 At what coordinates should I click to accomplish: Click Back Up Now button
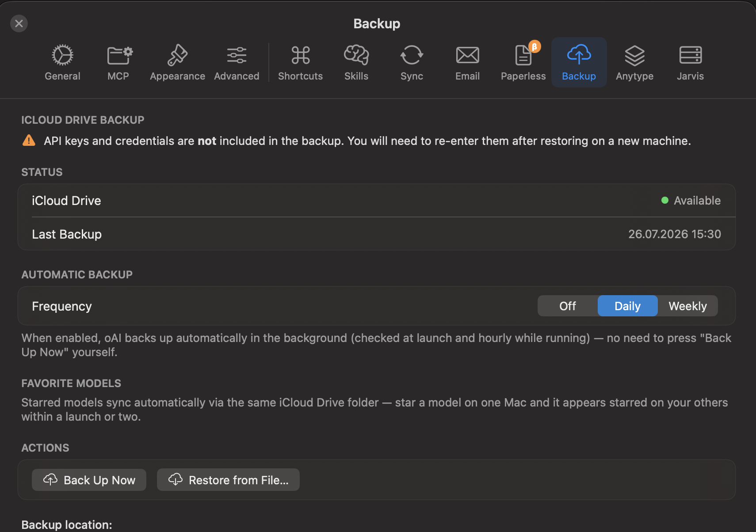pos(89,480)
